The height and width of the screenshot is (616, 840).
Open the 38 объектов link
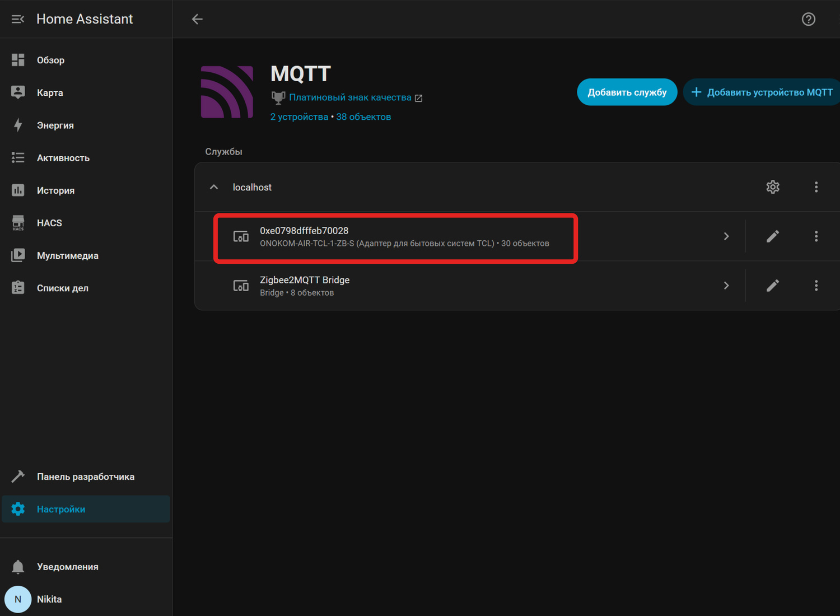coord(363,116)
